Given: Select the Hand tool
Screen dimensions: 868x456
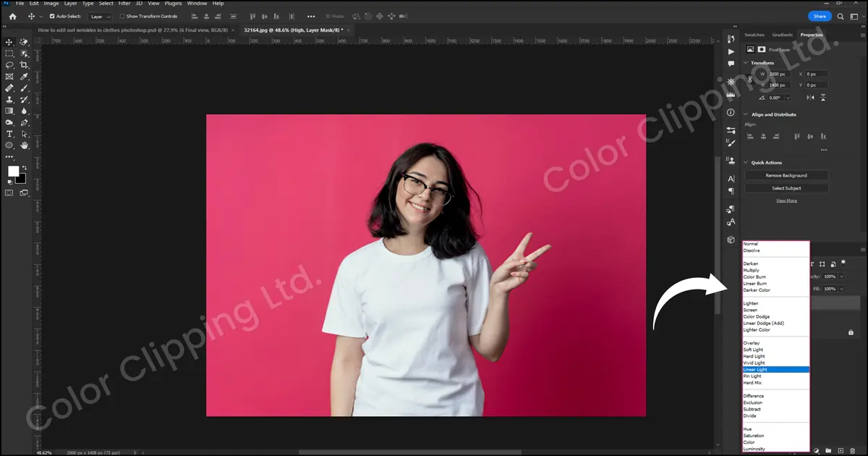Looking at the screenshot, I should pos(25,145).
